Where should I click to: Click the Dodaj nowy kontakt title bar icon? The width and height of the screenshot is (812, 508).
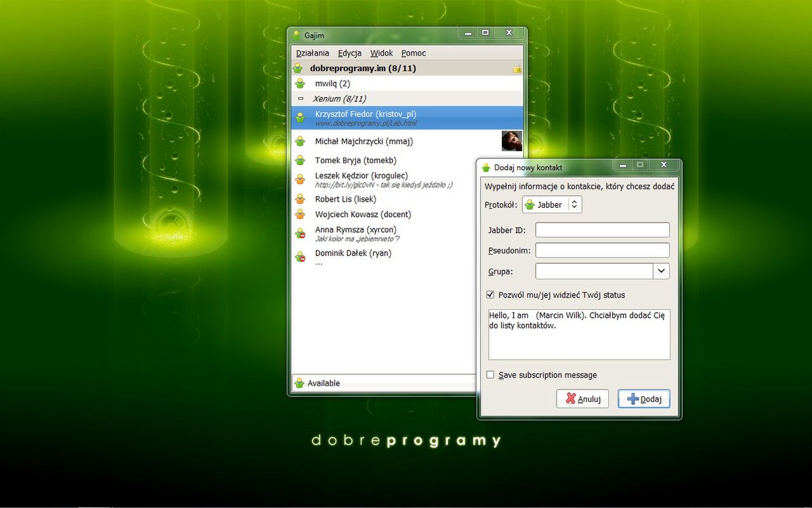[x=486, y=168]
